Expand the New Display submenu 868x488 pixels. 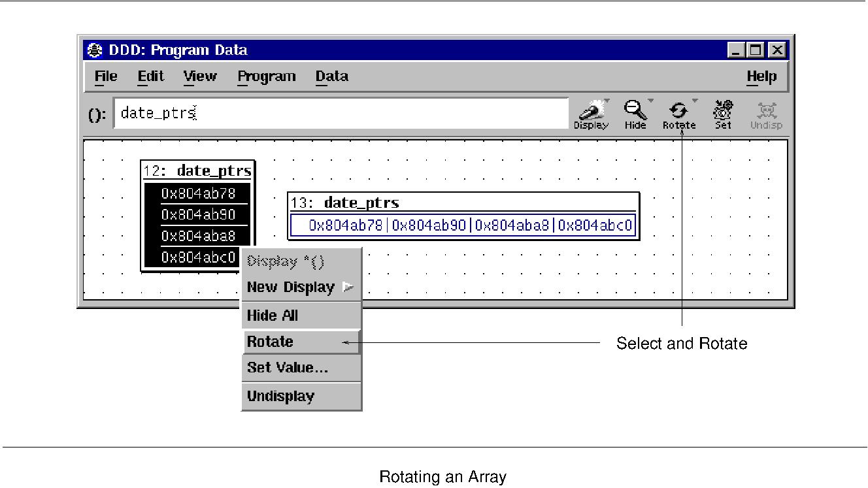[x=301, y=287]
